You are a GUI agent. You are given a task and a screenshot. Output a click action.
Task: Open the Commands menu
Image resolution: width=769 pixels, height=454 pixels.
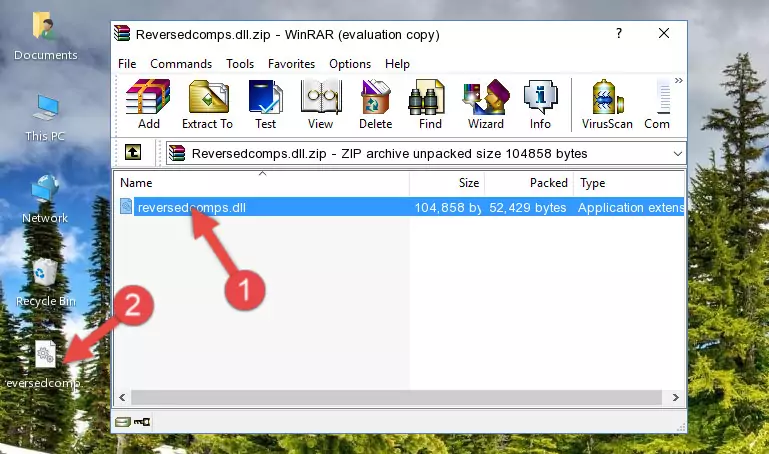click(181, 64)
